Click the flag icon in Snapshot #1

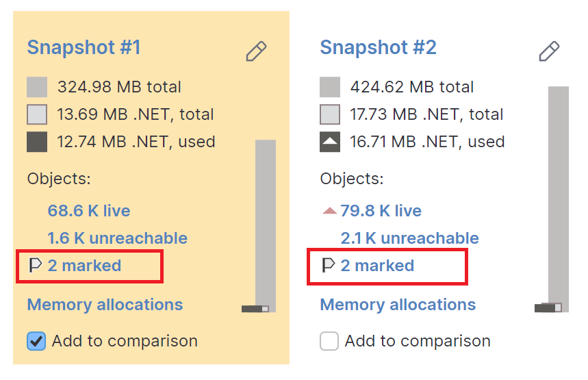click(x=36, y=266)
